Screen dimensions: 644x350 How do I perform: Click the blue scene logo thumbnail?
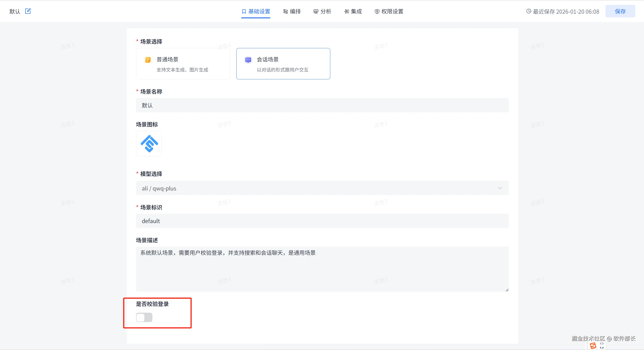click(x=149, y=144)
